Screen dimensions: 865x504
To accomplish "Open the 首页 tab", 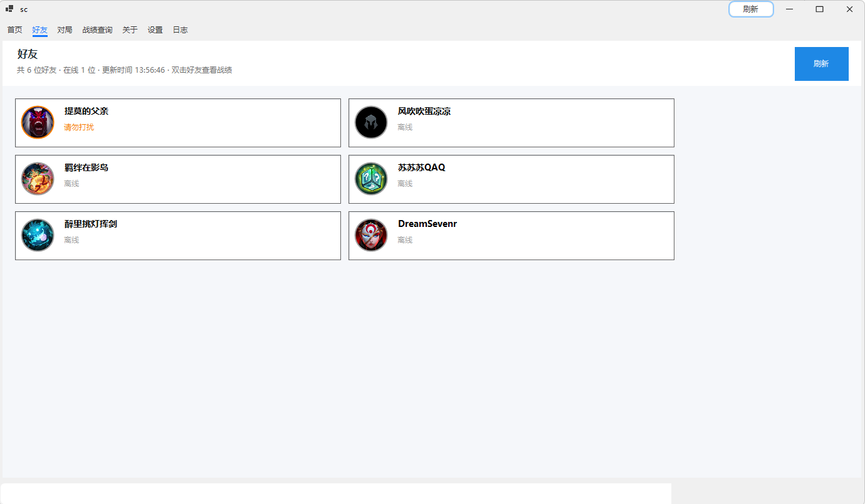I will tap(15, 29).
